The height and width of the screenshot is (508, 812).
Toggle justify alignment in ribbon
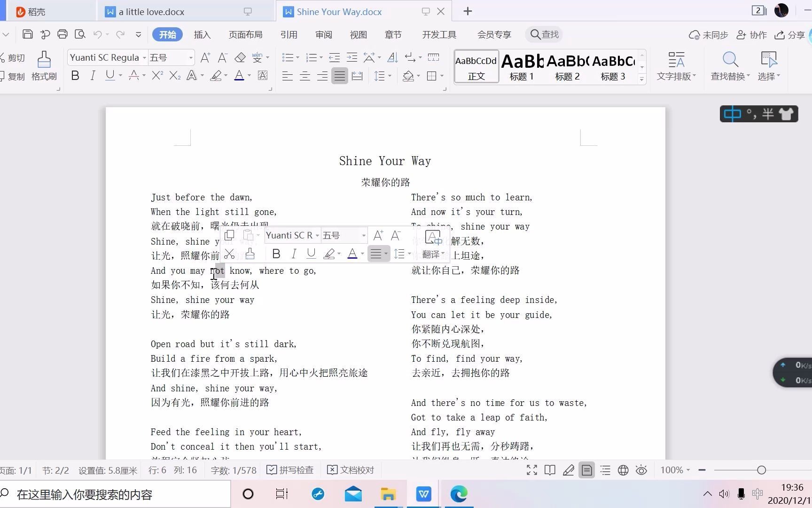(339, 76)
